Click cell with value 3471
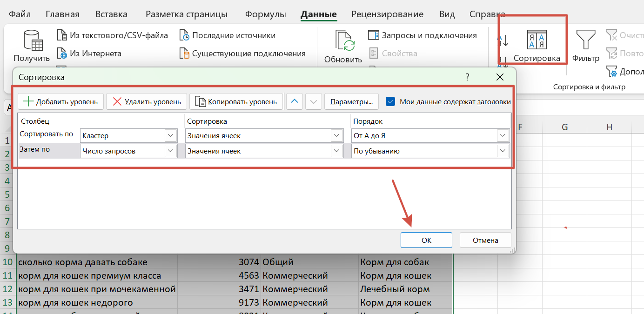The height and width of the screenshot is (314, 644). click(x=219, y=289)
